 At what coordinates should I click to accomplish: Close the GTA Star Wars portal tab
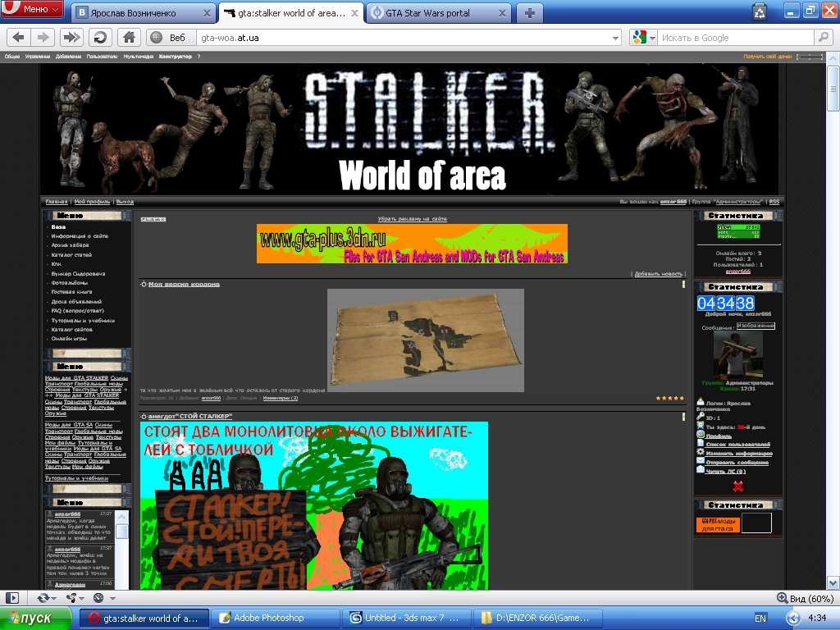pyautogui.click(x=502, y=13)
